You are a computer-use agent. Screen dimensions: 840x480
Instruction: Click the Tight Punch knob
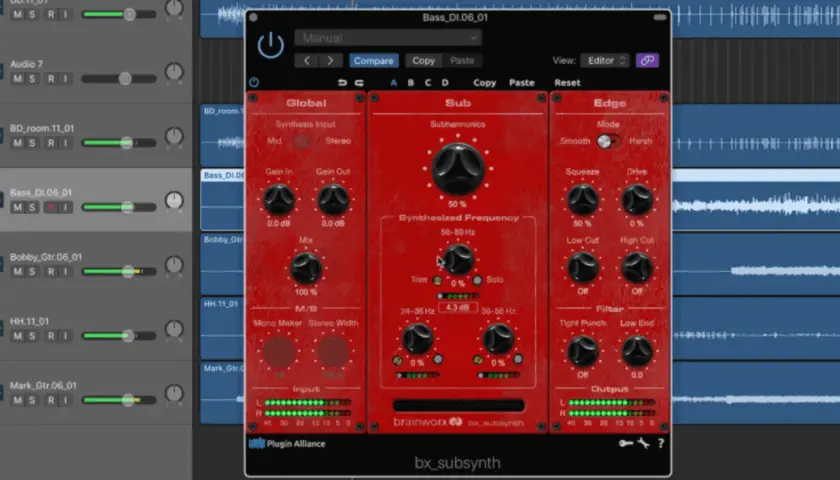[582, 351]
